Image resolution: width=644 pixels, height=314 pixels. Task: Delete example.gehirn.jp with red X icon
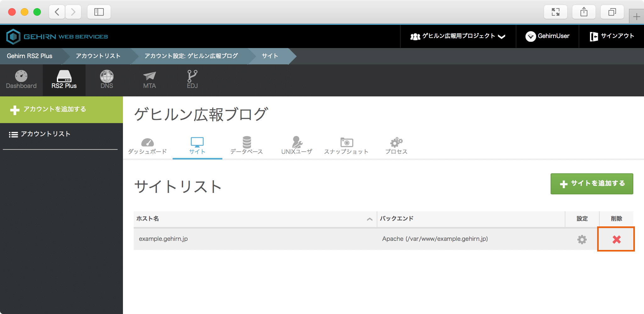[616, 239]
